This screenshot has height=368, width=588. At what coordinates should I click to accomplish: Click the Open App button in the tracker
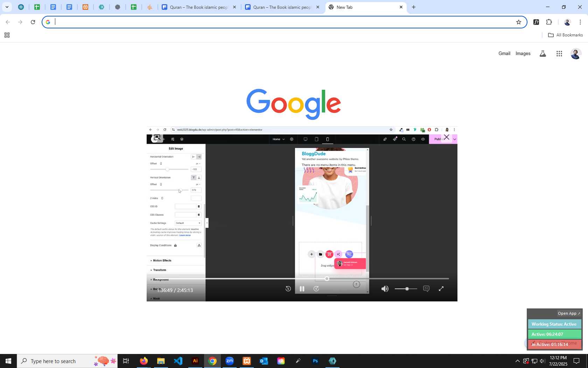(569, 314)
